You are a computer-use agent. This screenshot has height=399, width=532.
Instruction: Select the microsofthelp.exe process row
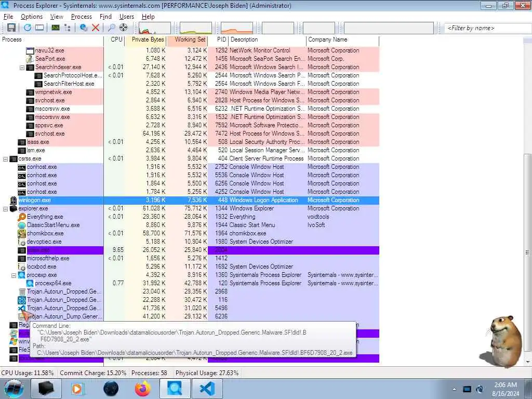[x=190, y=259]
